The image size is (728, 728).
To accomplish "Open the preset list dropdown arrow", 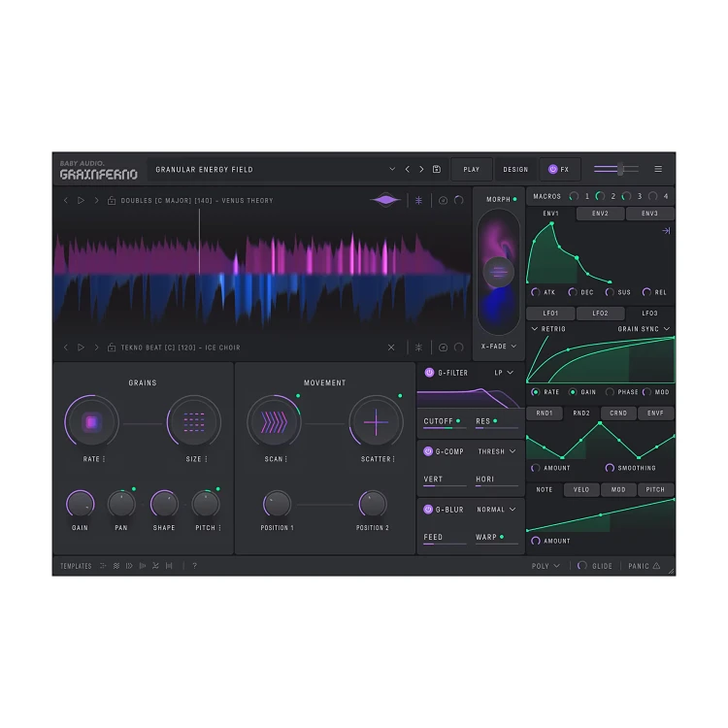I will 392,169.
